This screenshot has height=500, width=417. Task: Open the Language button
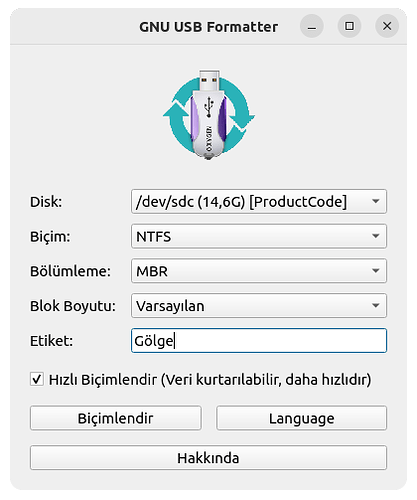[x=301, y=418]
